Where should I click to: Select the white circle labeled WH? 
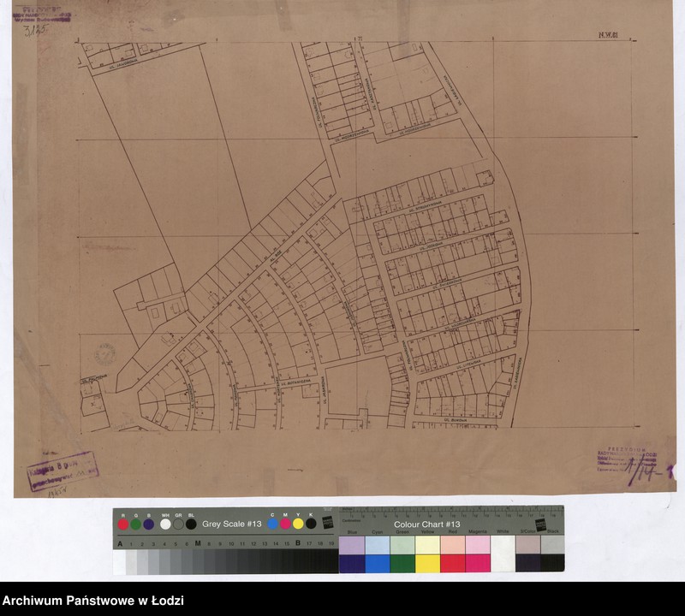pyautogui.click(x=165, y=524)
